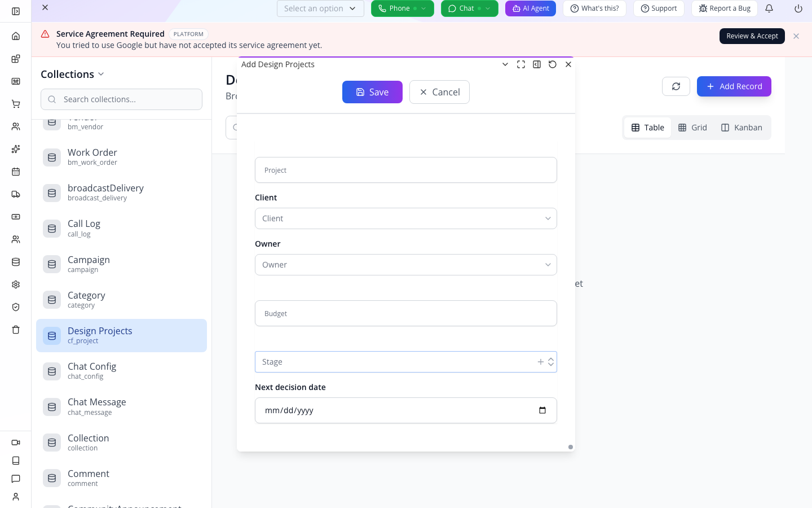Dismiss the Service Agreement Required banner
The width and height of the screenshot is (812, 508).
796,36
